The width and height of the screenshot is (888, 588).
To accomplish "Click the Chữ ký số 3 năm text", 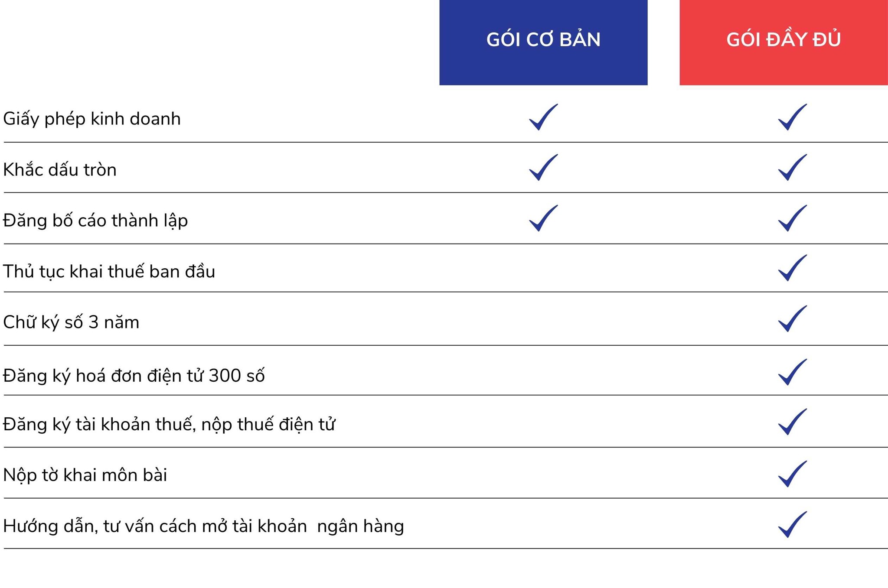I will [71, 323].
